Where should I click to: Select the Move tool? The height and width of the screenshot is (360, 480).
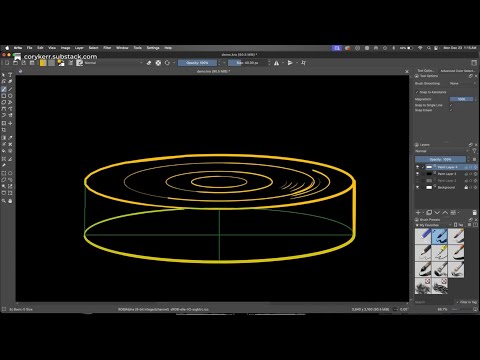(x=10, y=123)
